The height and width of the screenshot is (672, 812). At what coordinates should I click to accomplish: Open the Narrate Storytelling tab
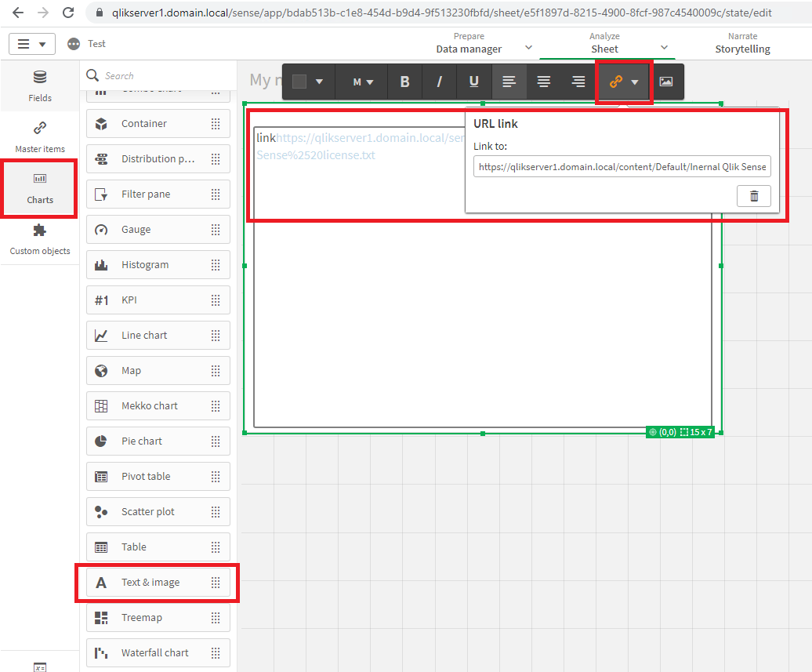742,43
